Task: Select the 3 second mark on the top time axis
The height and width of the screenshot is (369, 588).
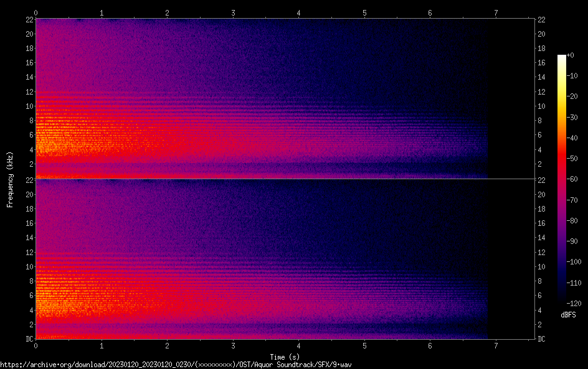Action: tap(233, 12)
